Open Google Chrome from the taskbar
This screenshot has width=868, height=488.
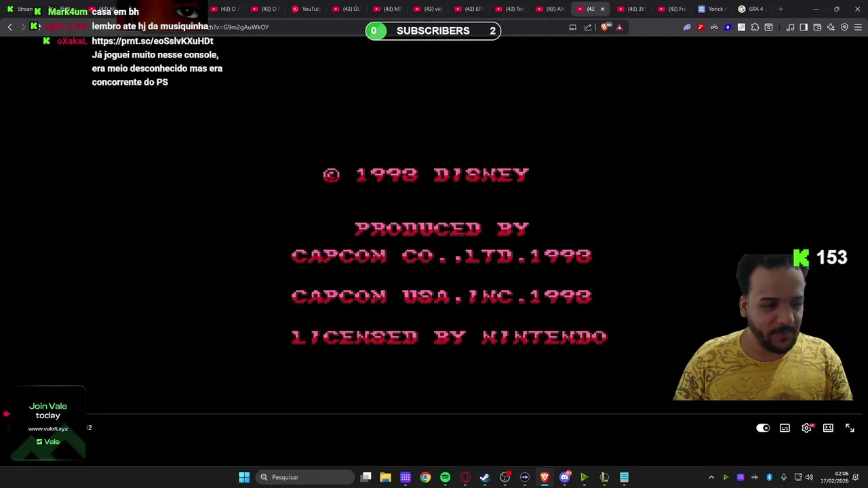coord(425,477)
